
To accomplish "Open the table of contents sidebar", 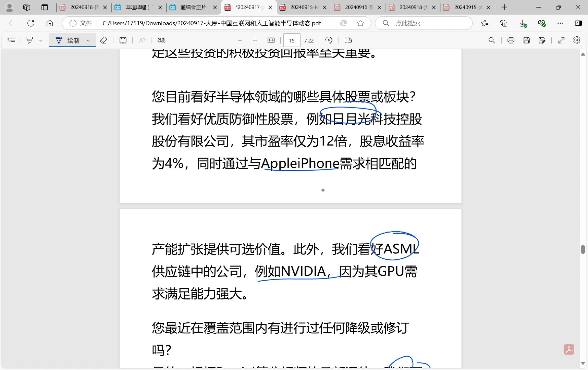I will 11,40.
